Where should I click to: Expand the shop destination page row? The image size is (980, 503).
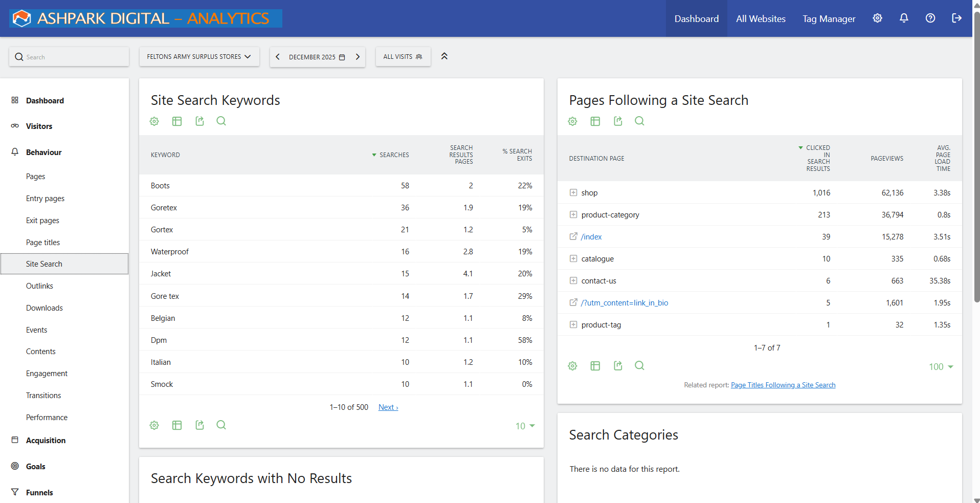tap(573, 192)
